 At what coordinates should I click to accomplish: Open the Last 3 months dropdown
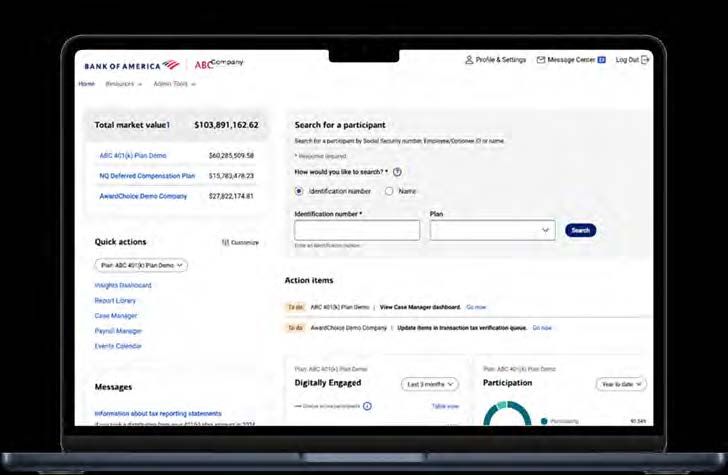(x=430, y=384)
